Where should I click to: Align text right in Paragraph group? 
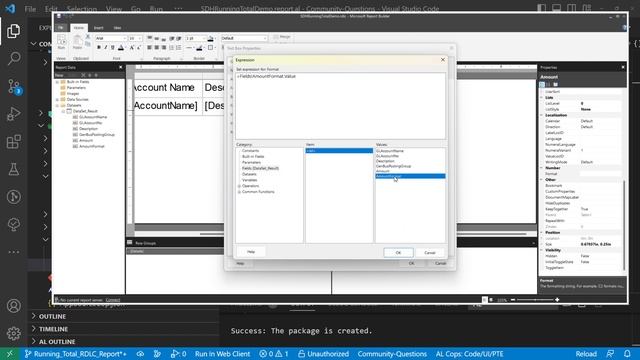[164, 48]
